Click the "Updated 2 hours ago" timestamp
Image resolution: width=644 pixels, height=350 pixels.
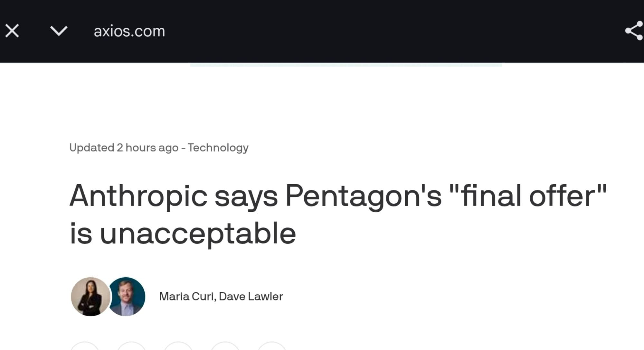(x=124, y=148)
